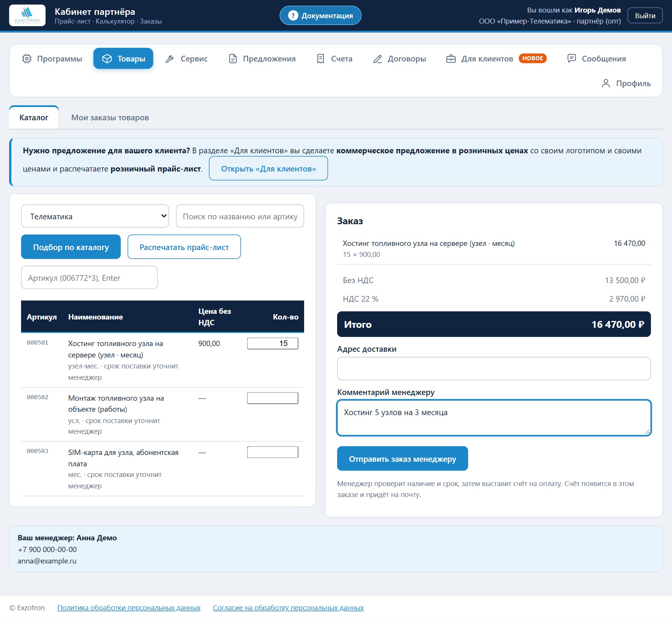Click the Итого total 16 470,00 ₽

tap(494, 324)
